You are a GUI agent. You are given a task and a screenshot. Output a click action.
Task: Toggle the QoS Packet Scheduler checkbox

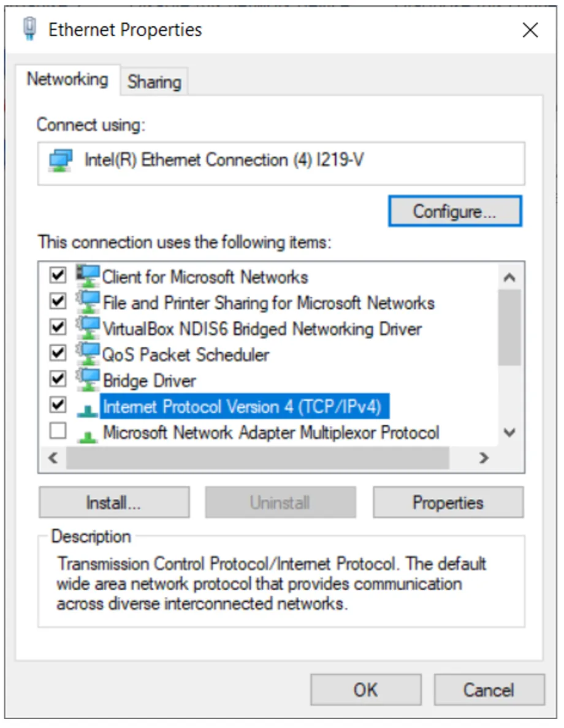58,353
